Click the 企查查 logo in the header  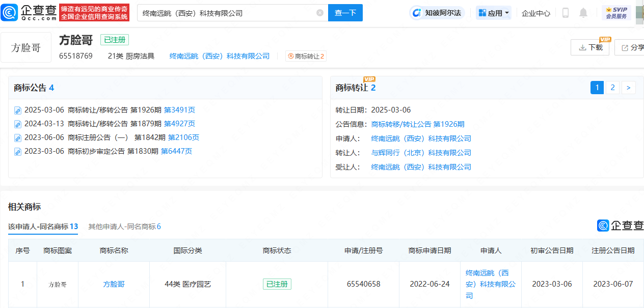click(x=29, y=13)
